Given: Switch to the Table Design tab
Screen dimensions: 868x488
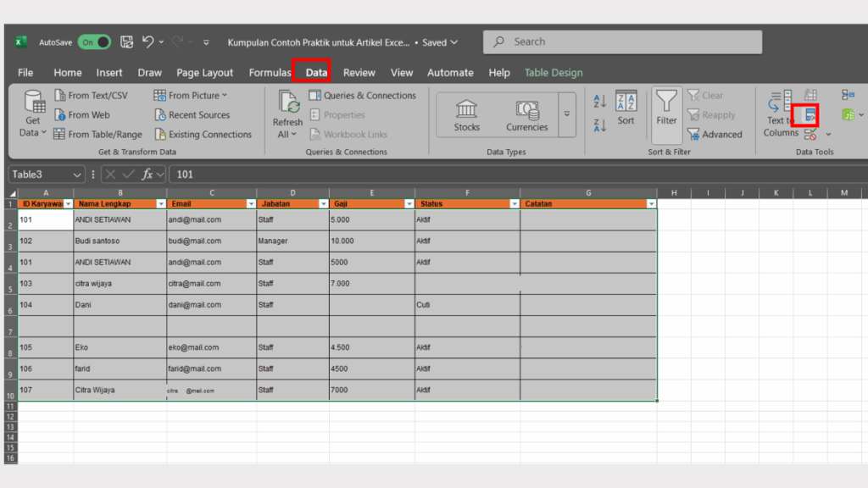Looking at the screenshot, I should click(554, 72).
